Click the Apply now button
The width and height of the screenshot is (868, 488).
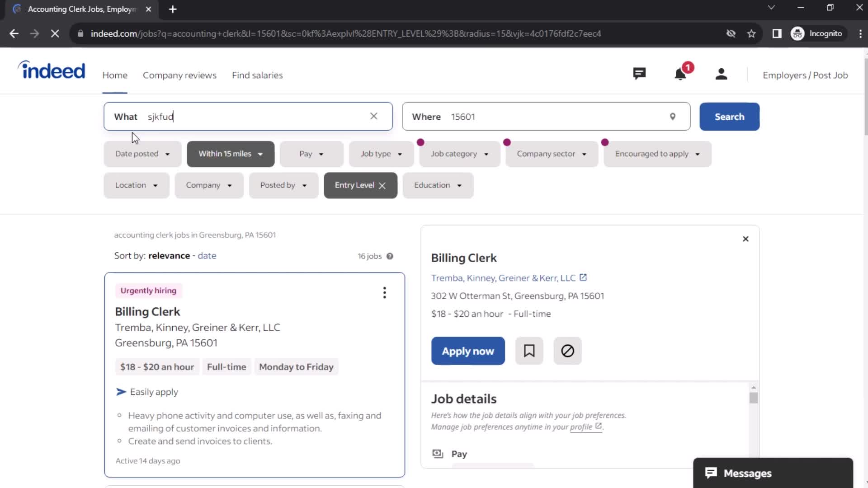(x=468, y=351)
